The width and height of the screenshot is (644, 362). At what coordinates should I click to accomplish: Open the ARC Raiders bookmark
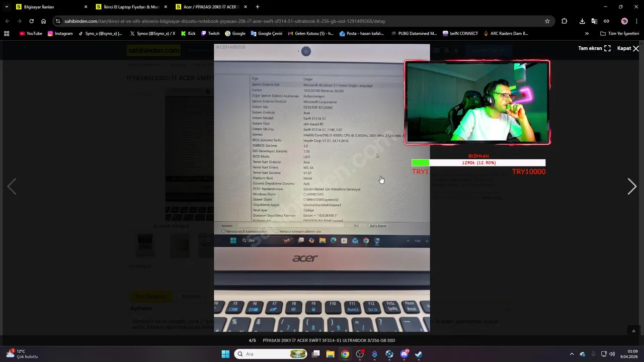506,33
